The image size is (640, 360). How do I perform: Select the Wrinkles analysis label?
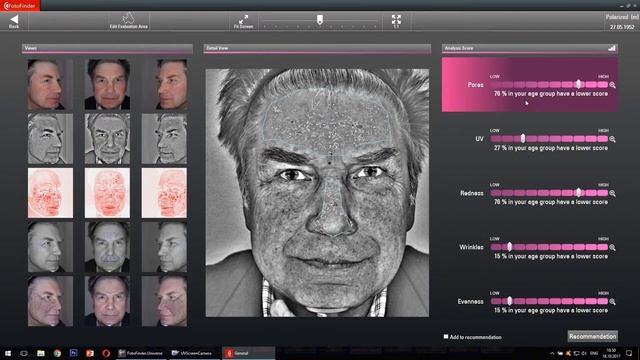tap(471, 247)
